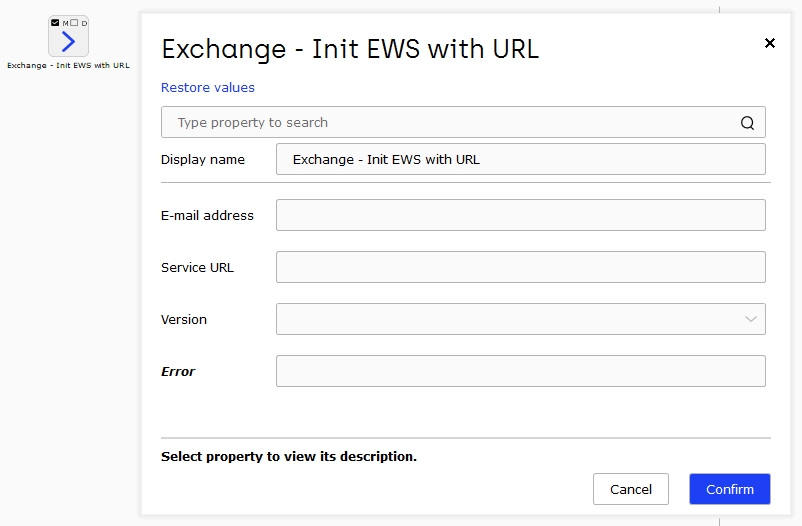This screenshot has height=526, width=802.
Task: Click the magnifier search icon
Action: [x=747, y=123]
